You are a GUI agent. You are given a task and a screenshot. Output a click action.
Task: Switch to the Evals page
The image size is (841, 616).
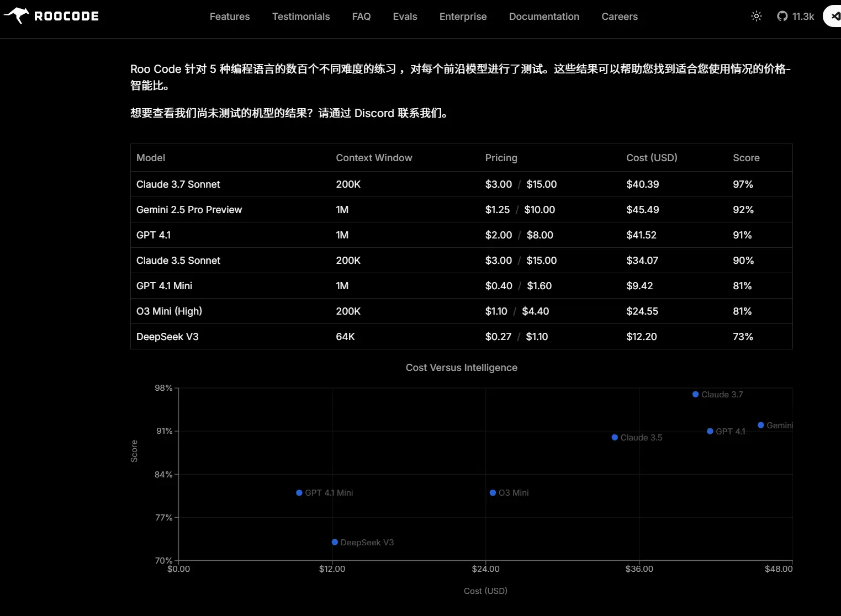(x=405, y=17)
